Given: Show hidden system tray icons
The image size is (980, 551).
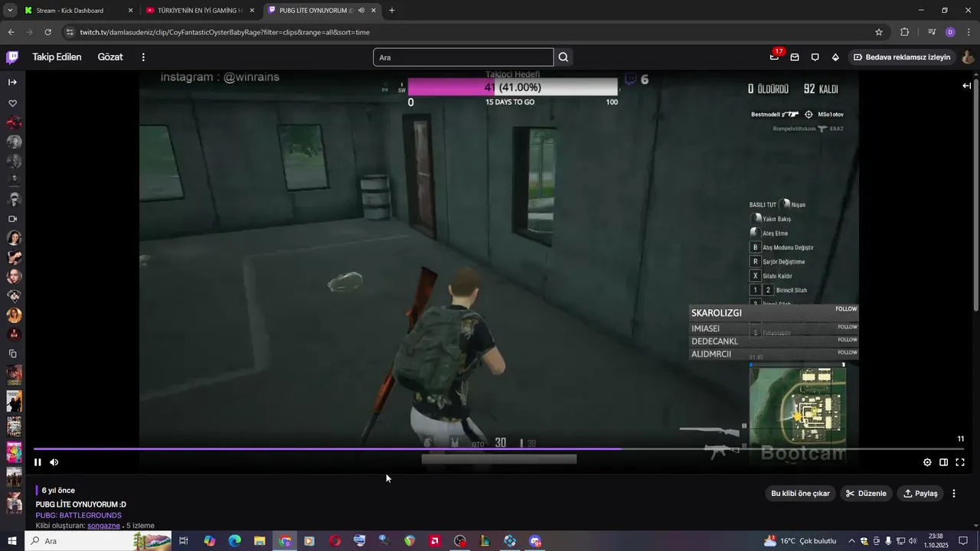Looking at the screenshot, I should point(851,541).
